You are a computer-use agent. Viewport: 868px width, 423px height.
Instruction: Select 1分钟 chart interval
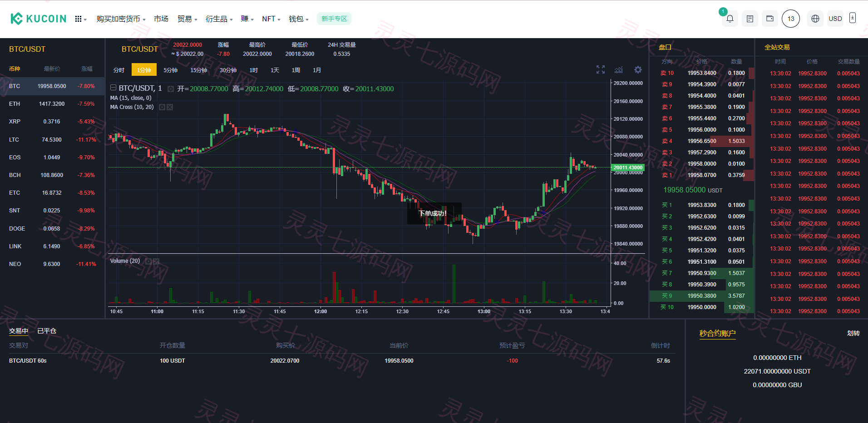click(x=144, y=70)
